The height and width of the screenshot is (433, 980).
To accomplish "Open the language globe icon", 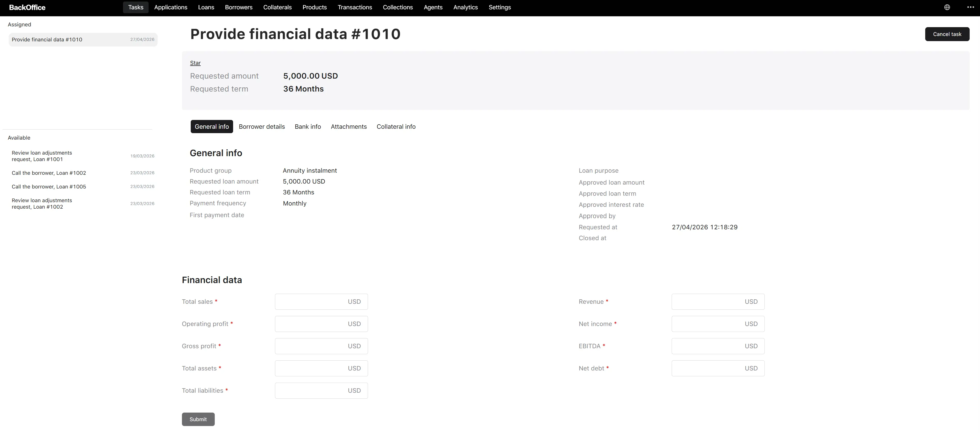I will coord(947,7).
